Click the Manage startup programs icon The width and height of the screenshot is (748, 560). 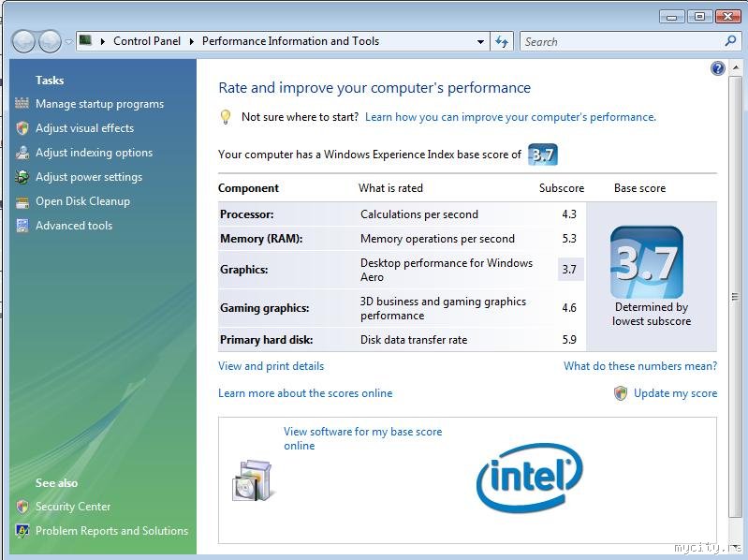pyautogui.click(x=22, y=104)
